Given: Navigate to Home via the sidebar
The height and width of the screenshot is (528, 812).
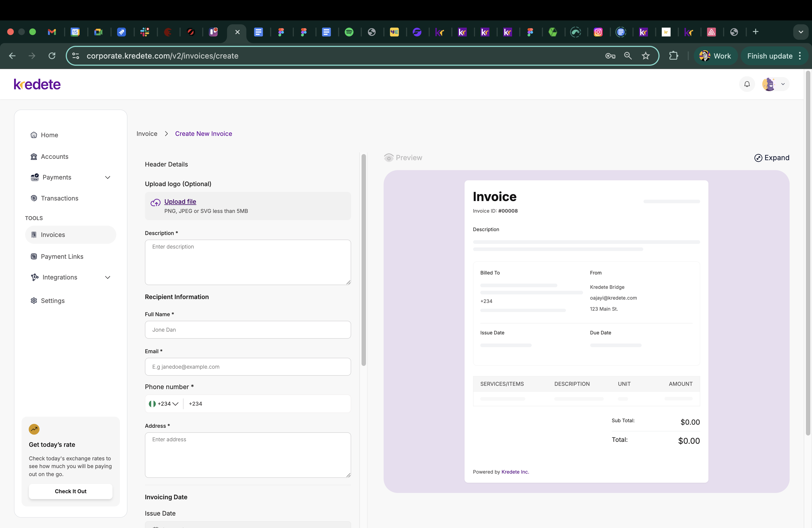Looking at the screenshot, I should (x=49, y=135).
